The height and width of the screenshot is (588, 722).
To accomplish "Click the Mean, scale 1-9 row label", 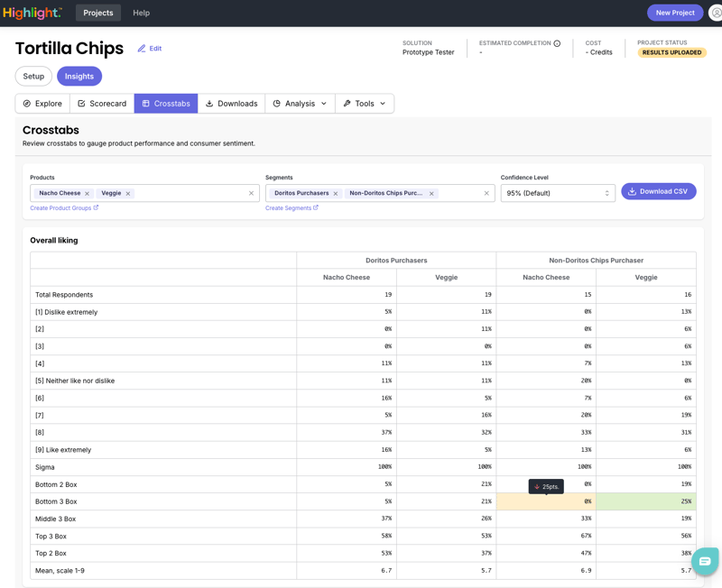I will click(x=60, y=571).
